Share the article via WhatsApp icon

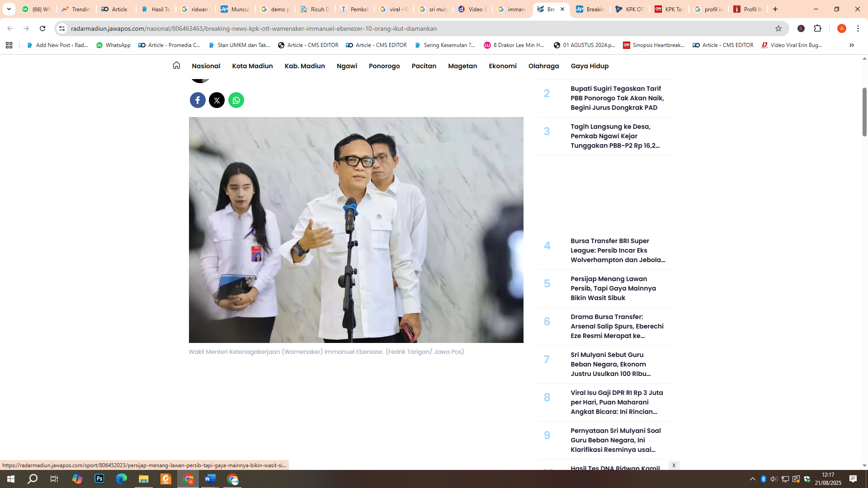(236, 100)
